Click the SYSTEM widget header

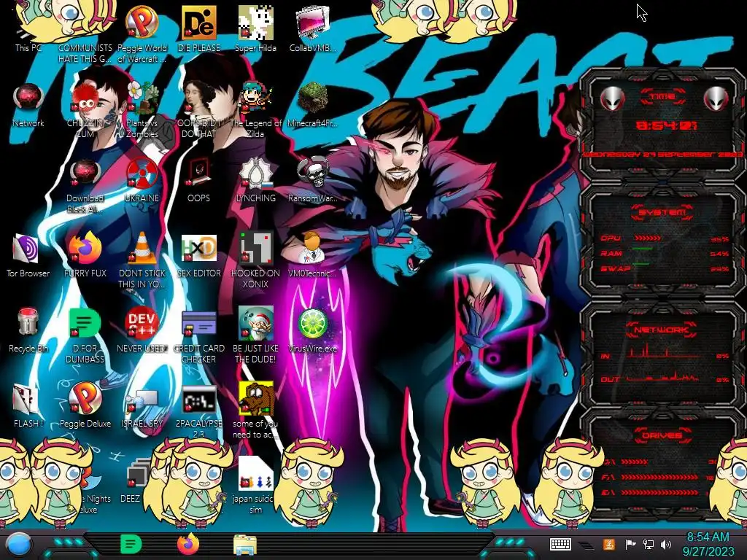click(x=662, y=212)
